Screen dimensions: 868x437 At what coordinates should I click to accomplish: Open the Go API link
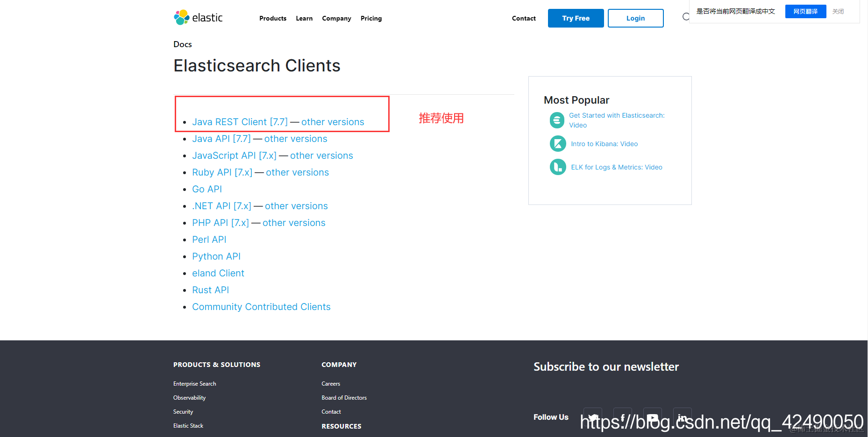pyautogui.click(x=207, y=189)
